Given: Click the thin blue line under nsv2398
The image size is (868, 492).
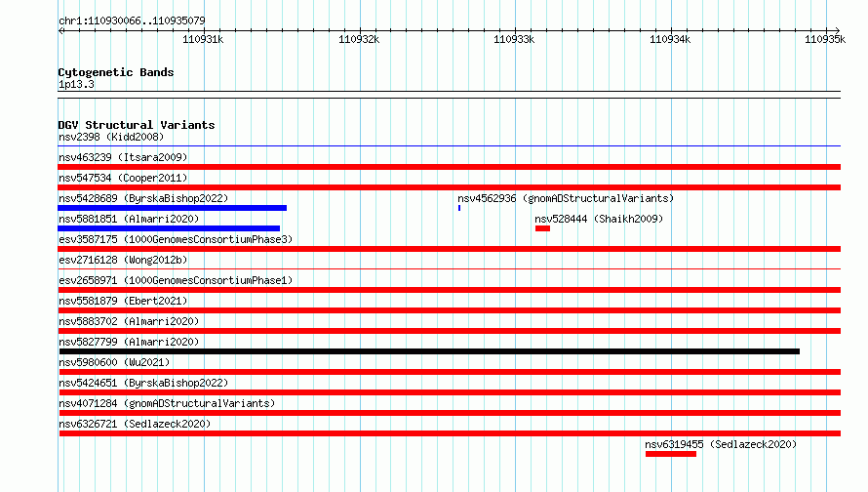Looking at the screenshot, I should tap(449, 146).
